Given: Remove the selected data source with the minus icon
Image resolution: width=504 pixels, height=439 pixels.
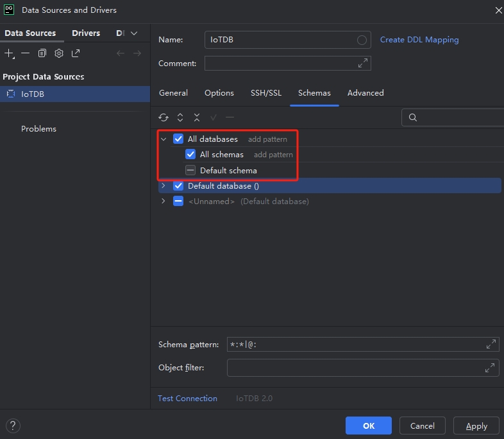Looking at the screenshot, I should click(26, 53).
